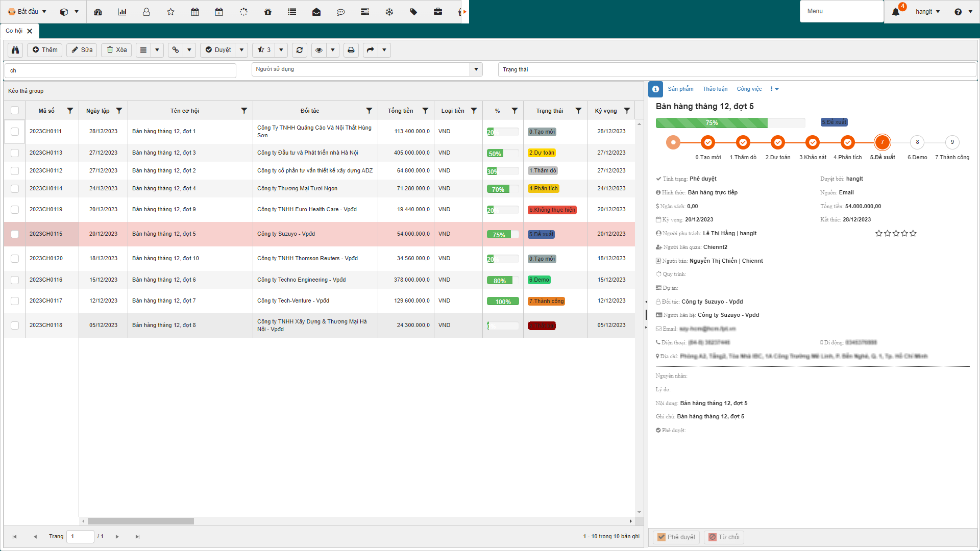Image resolution: width=980 pixels, height=551 pixels.
Task: Open the gift box icon in top bar
Action: tap(268, 12)
